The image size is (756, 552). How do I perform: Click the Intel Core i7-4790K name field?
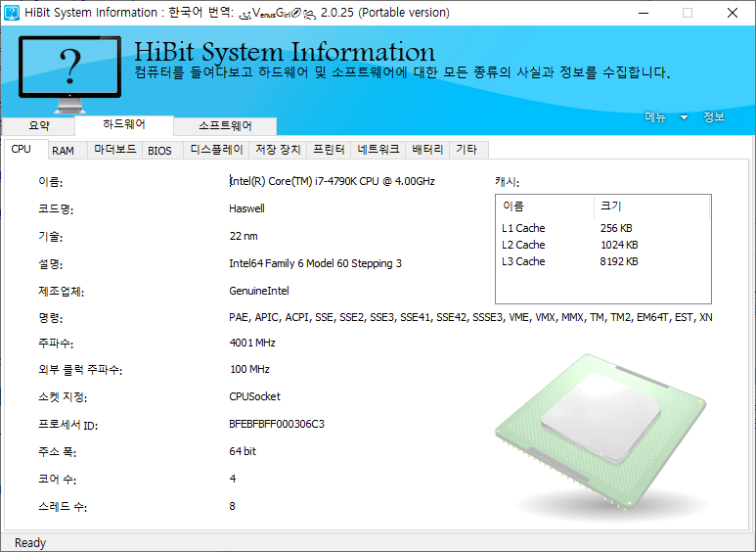333,181
